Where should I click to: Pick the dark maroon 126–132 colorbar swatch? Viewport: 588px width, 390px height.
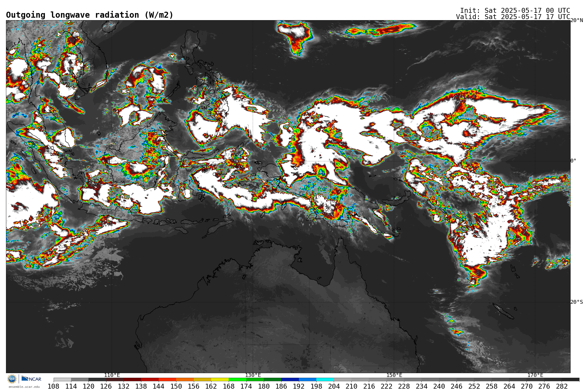click(115, 379)
